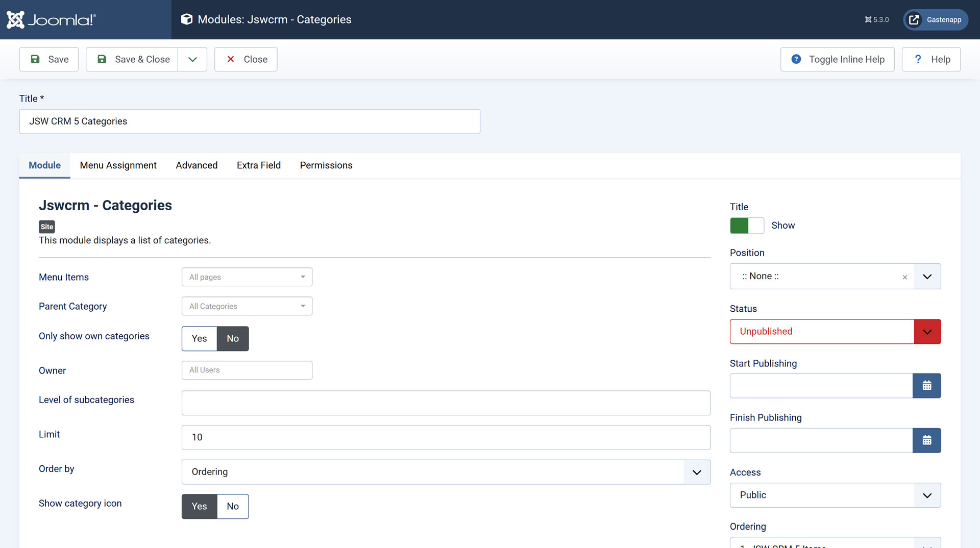Screen dimensions: 980x548
Task: Open the Status dropdown showing Unpublished
Action: (835, 332)
